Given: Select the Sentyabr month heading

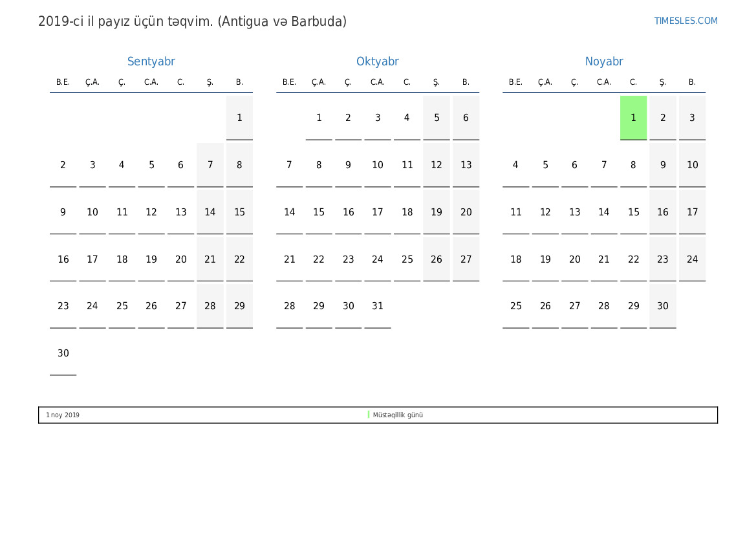Looking at the screenshot, I should click(151, 61).
